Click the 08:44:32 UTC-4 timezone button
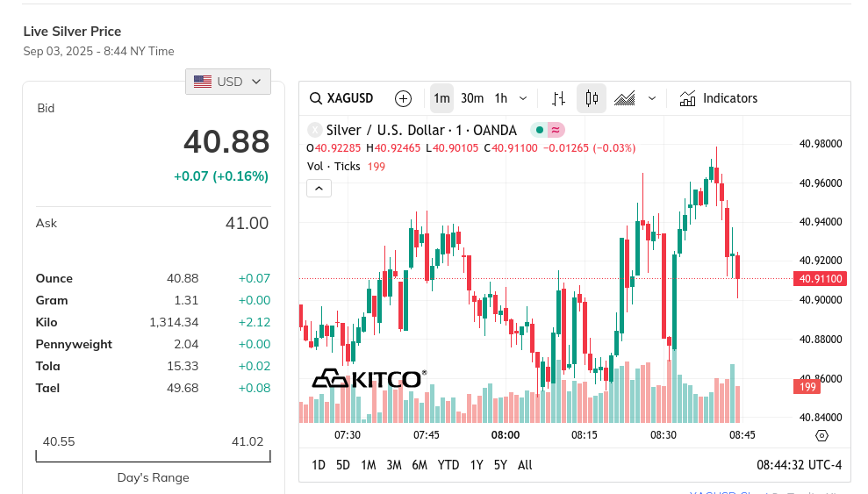The image size is (868, 494). click(800, 465)
